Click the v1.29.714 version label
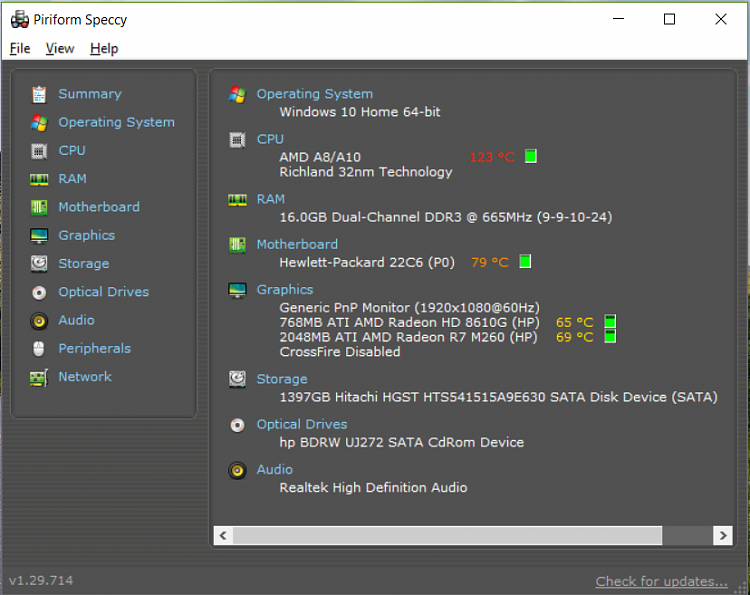Viewport: 750px width, 595px height. (41, 581)
